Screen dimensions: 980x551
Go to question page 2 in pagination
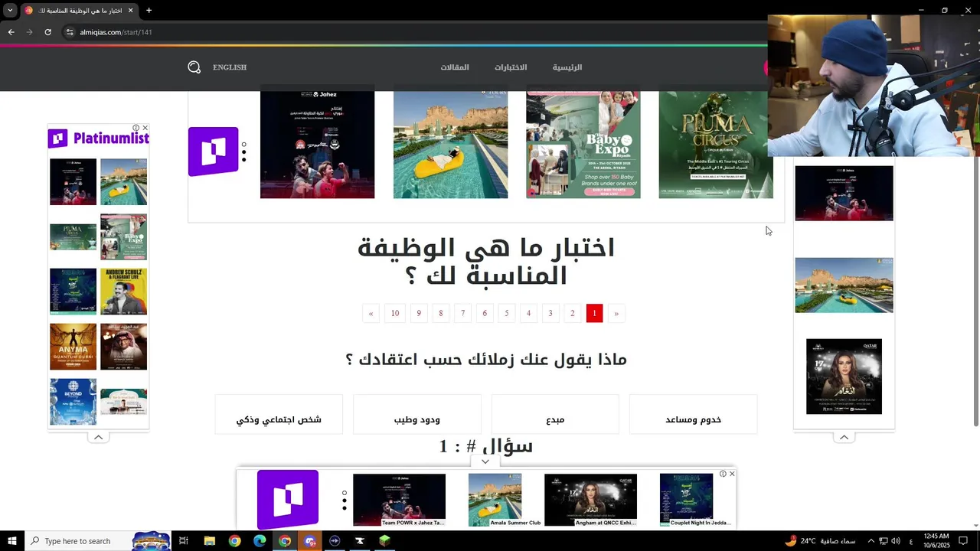click(572, 313)
